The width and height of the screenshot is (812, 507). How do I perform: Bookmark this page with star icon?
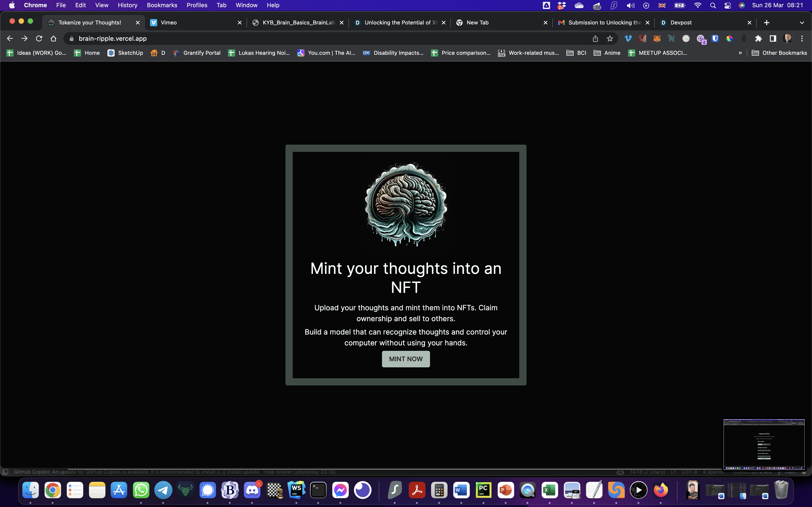coord(610,38)
